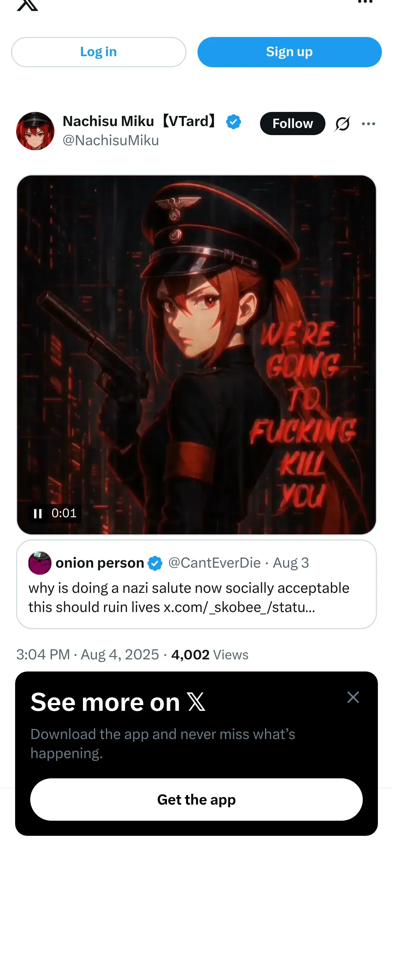This screenshot has height=980, width=393.
Task: Click the verified badge beside onion person
Action: click(155, 563)
